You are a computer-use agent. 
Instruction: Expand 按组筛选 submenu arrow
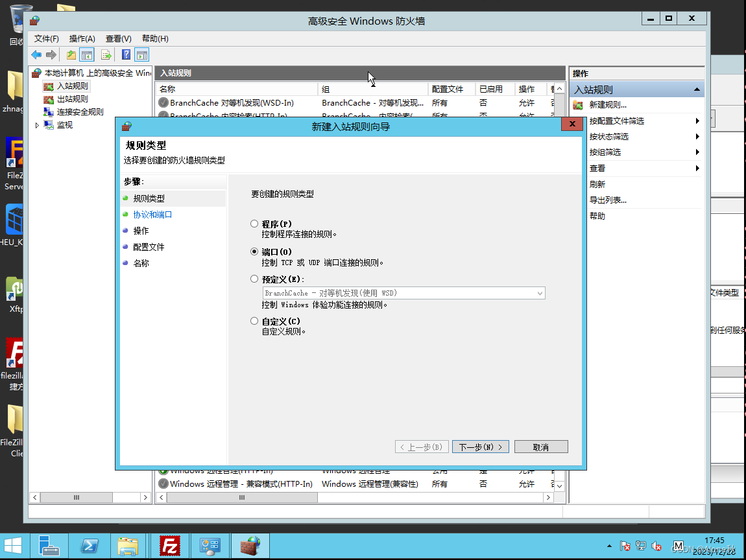tap(697, 152)
